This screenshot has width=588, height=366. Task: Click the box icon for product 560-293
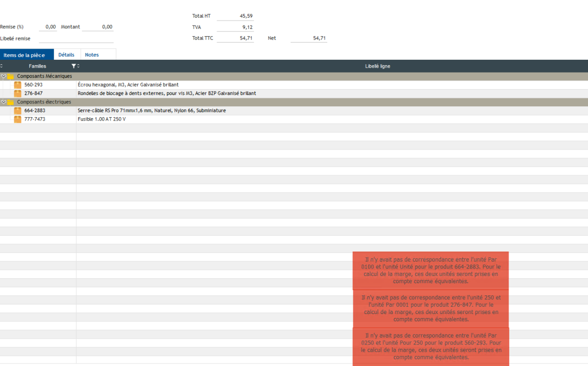point(18,85)
